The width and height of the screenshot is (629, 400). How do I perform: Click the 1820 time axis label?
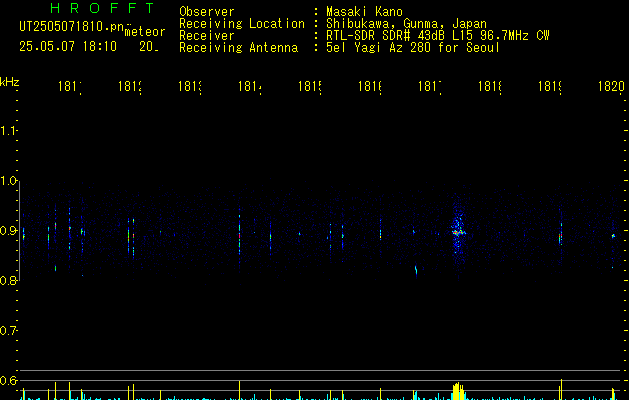pos(611,86)
